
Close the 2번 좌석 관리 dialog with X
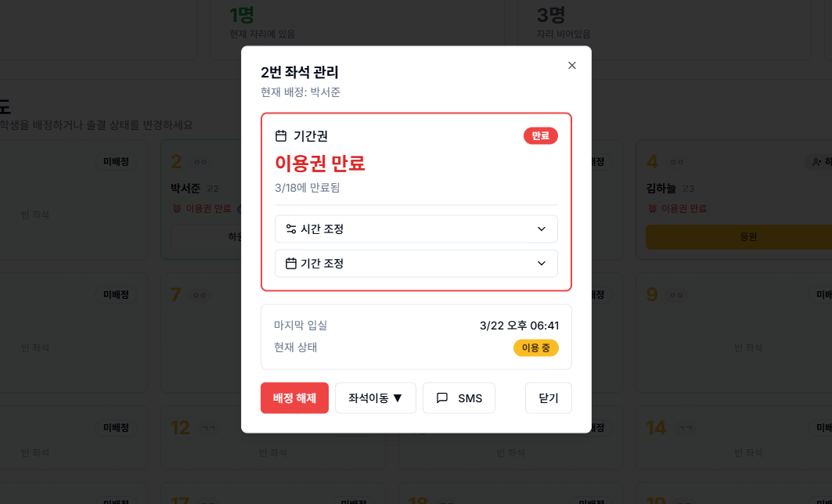pos(571,65)
